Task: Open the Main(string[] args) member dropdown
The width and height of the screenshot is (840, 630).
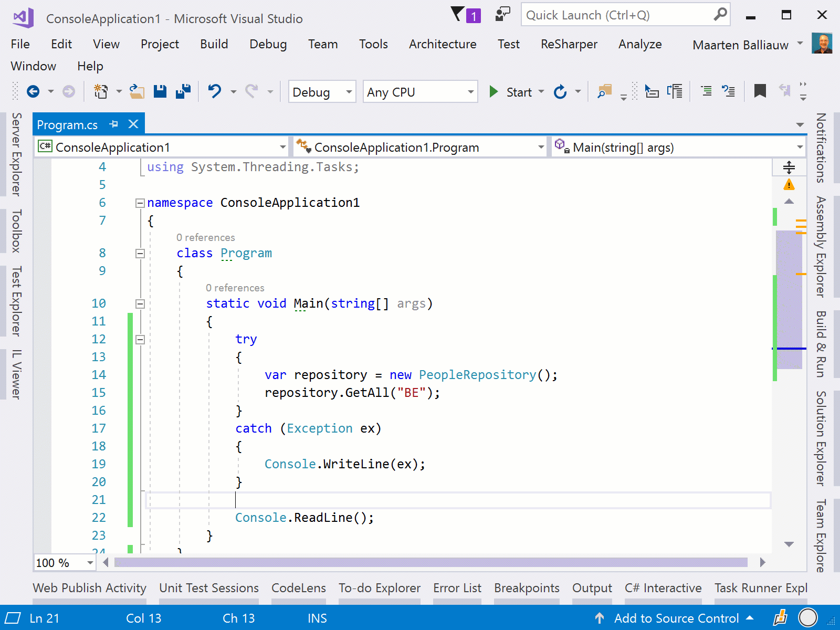Action: click(677, 147)
